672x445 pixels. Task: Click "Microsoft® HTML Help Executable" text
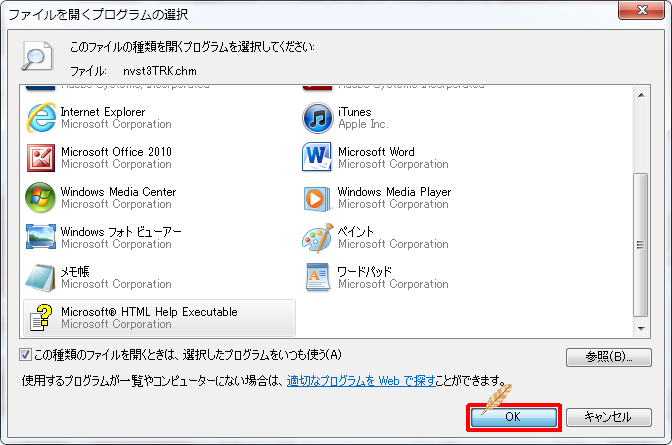(x=149, y=312)
